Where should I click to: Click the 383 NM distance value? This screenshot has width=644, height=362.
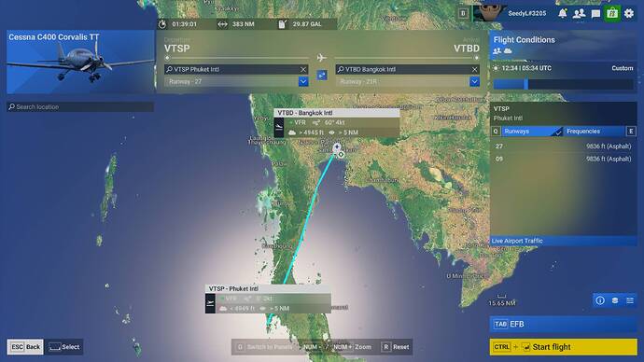pos(244,24)
